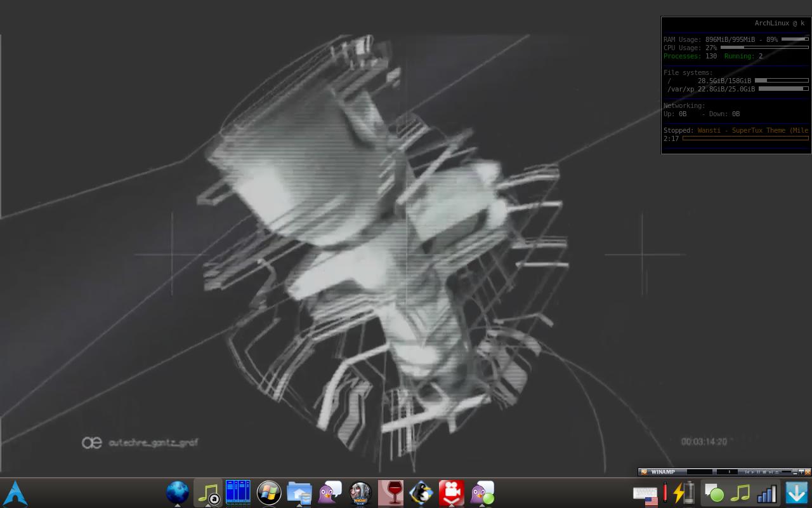
Task: Minimize the Winamp bar
Action: (795, 472)
